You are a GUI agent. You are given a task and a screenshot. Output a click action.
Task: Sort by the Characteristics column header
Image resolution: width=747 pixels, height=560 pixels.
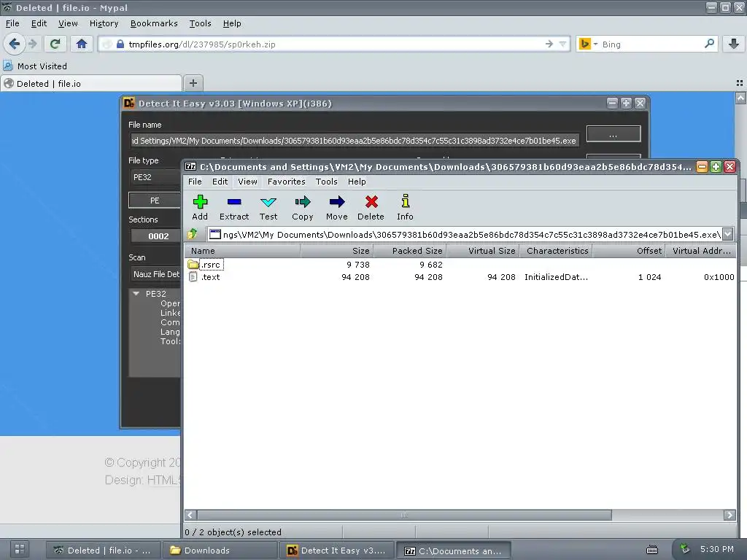pos(556,251)
